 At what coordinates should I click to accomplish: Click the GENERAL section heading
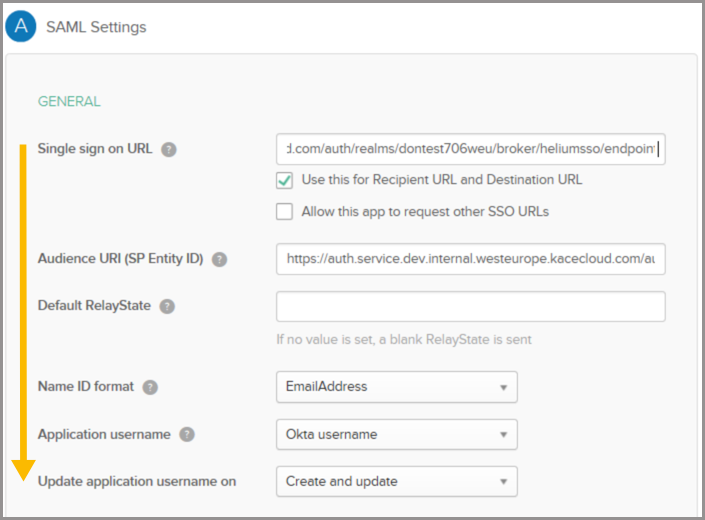(69, 101)
